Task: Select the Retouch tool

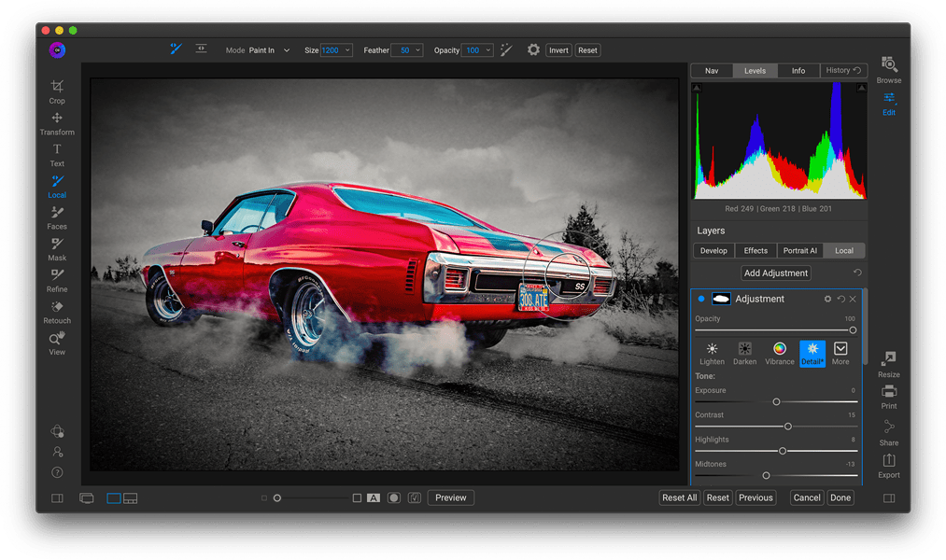Action: [x=57, y=312]
